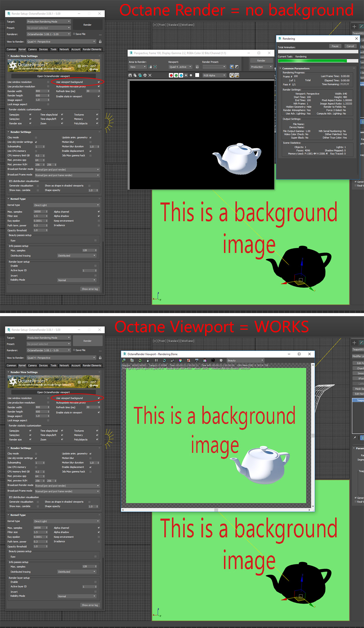
Task: Click Render button in frame buffer window
Action: click(261, 60)
